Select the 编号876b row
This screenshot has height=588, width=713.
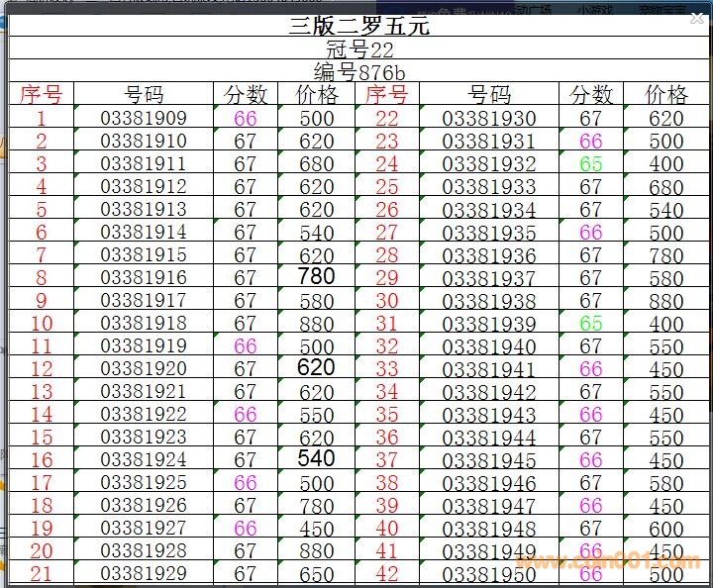358,72
